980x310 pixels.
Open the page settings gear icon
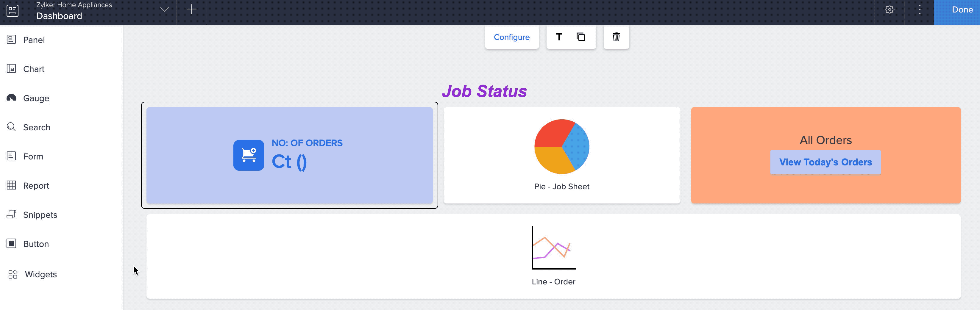(889, 10)
